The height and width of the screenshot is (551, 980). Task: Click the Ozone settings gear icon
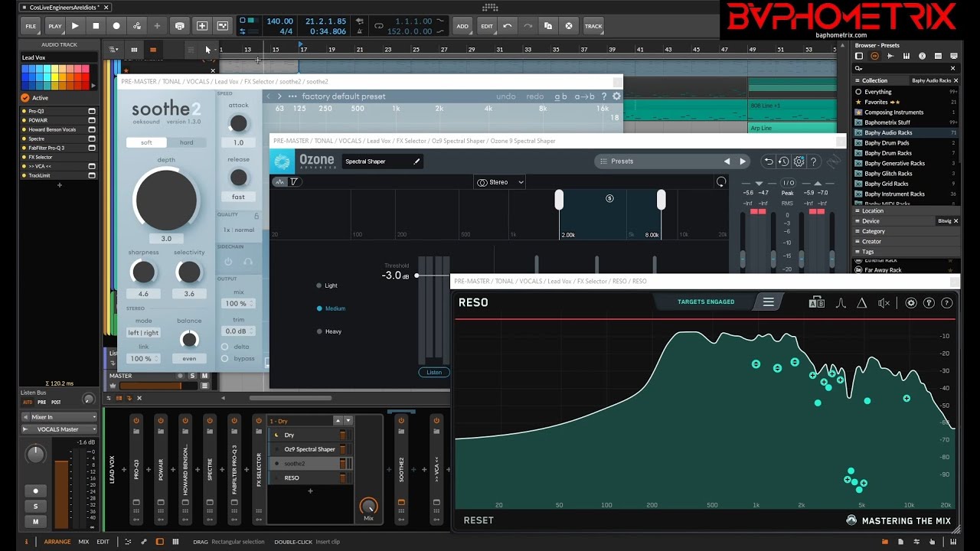point(799,161)
